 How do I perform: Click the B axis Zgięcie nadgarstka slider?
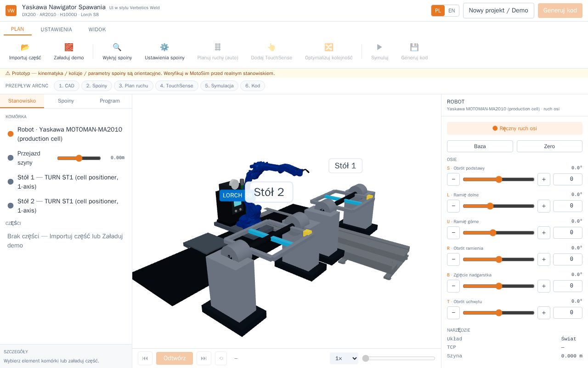pos(498,286)
